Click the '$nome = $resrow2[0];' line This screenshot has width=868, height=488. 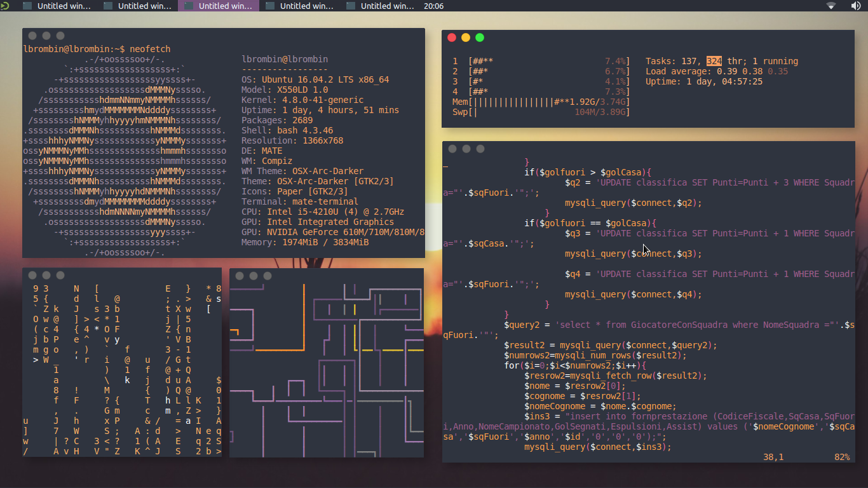575,386
